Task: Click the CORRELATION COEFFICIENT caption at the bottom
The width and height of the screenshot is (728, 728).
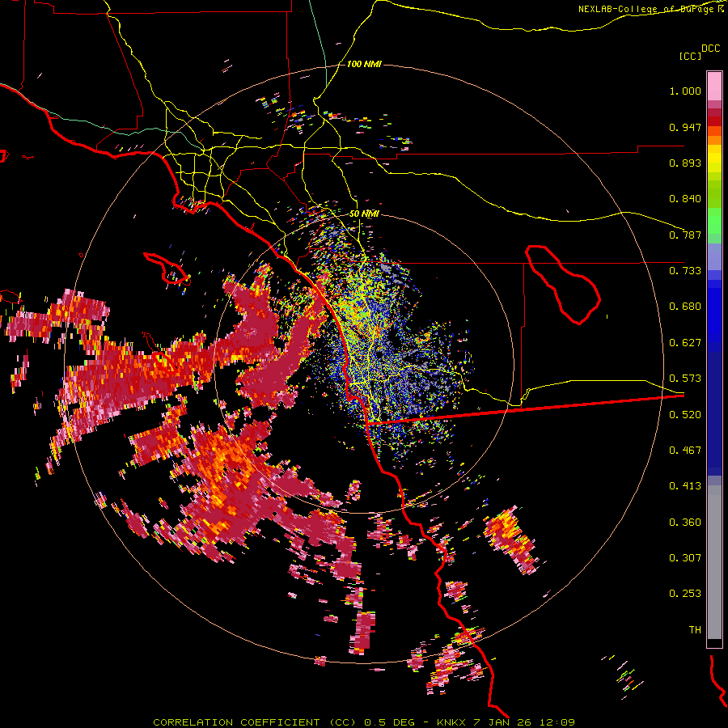Action: (x=364, y=722)
